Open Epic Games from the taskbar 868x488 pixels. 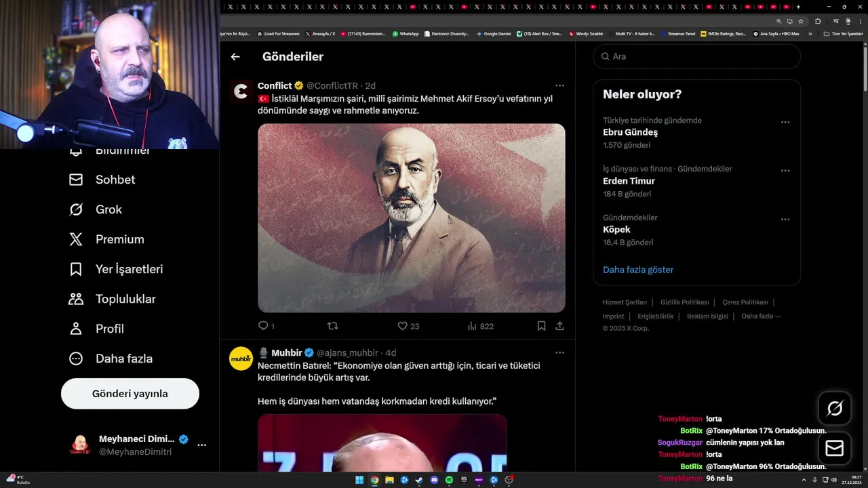coord(464,480)
